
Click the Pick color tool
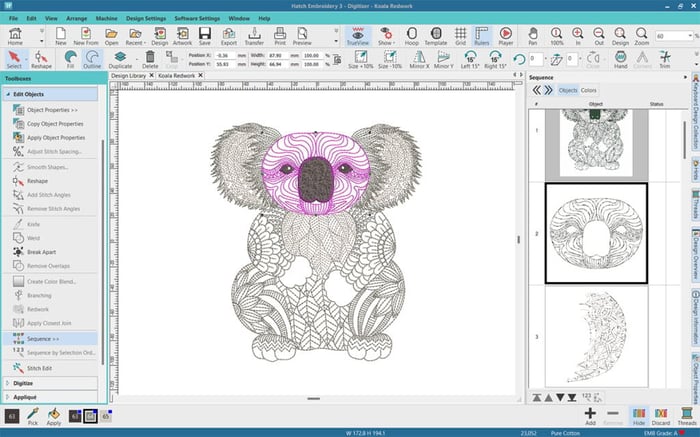click(x=34, y=415)
